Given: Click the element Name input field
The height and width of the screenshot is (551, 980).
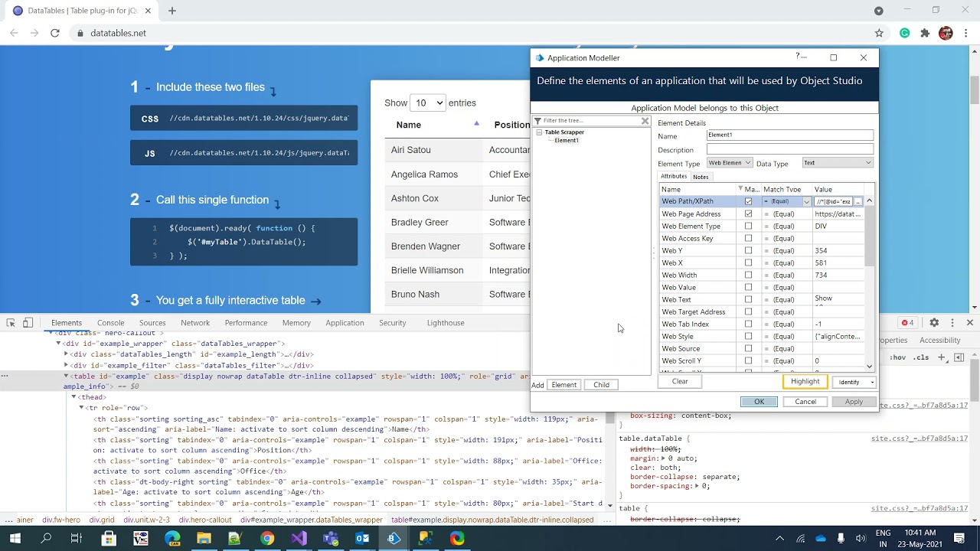Looking at the screenshot, I should tap(789, 135).
